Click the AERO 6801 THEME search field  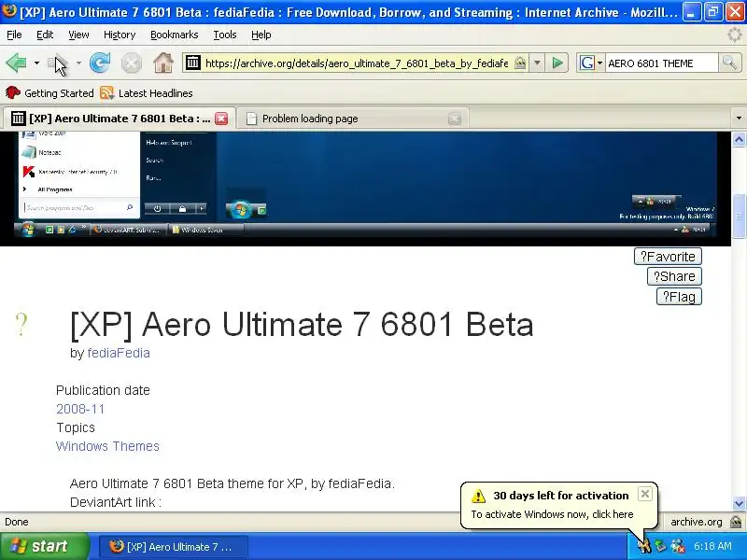[x=661, y=63]
